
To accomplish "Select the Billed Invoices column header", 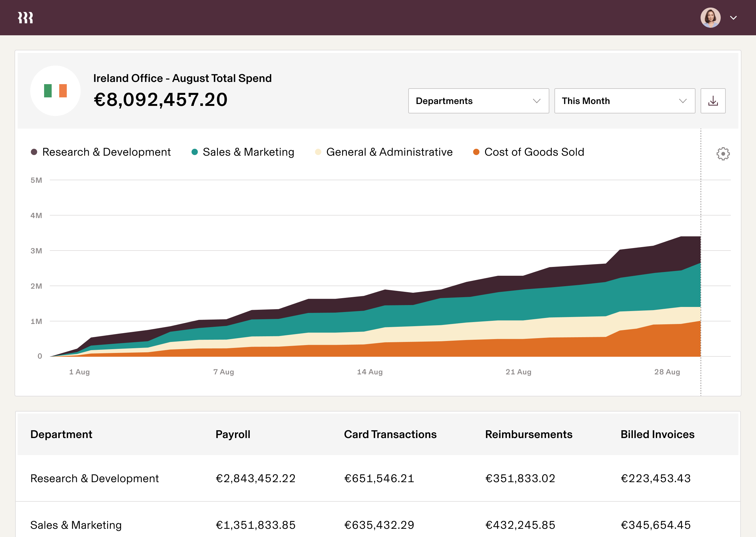I will pos(657,434).
